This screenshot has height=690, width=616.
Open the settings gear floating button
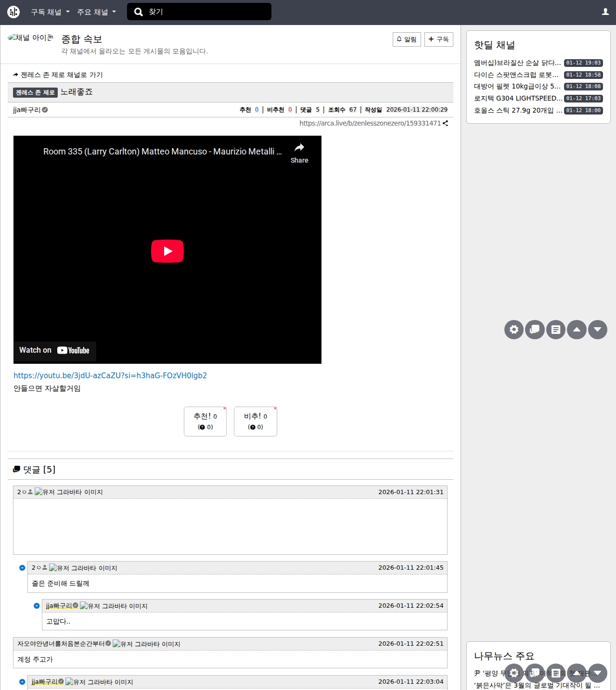[514, 330]
